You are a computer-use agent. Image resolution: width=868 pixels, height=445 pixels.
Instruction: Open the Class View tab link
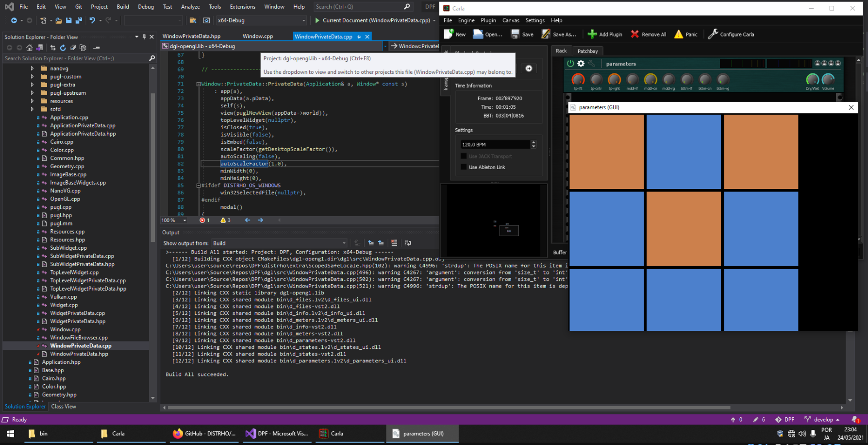[64, 407]
